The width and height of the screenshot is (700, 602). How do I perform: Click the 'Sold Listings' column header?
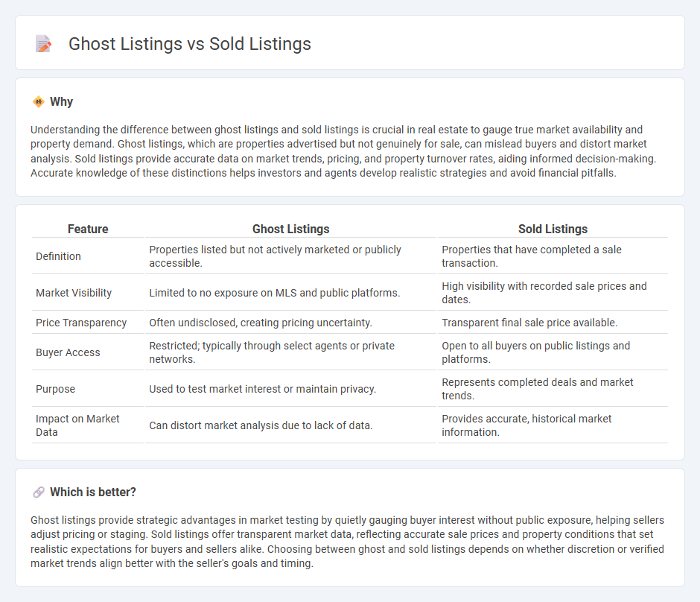(553, 229)
